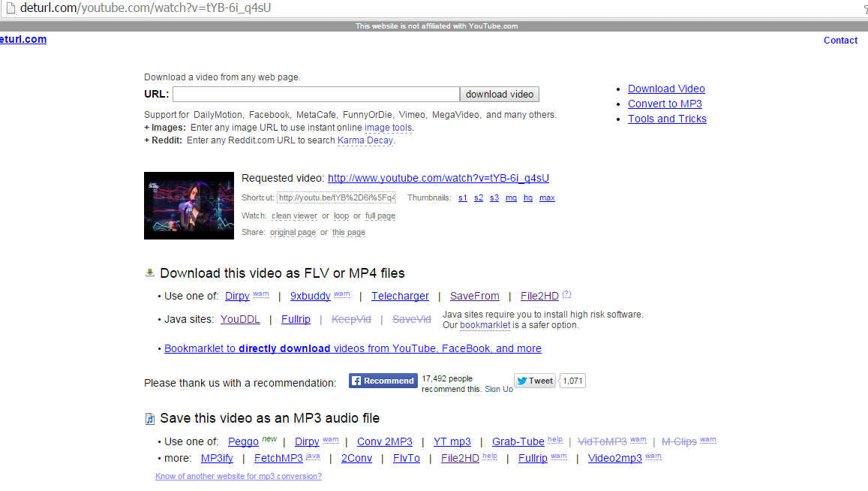Open the Fullrip Java site link
The image size is (868, 491).
coord(296,319)
